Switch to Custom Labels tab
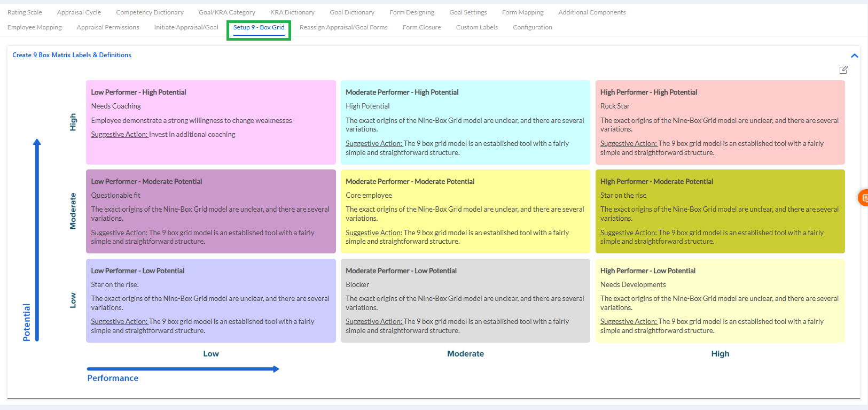The height and width of the screenshot is (410, 868). click(476, 27)
